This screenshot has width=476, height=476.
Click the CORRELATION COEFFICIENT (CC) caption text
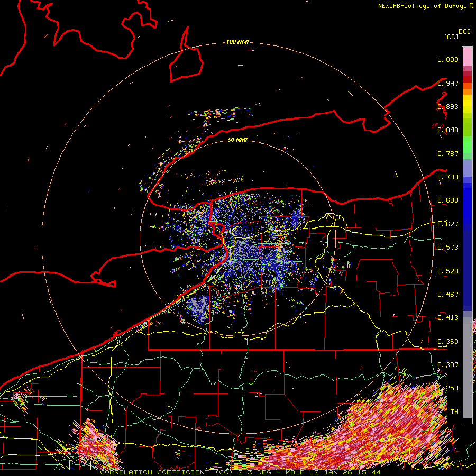167,472
